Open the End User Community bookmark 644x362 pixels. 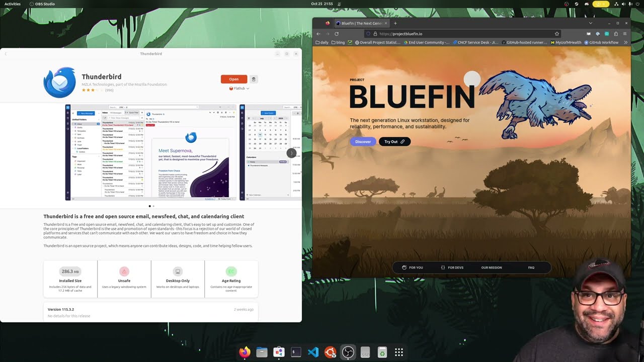click(x=427, y=43)
